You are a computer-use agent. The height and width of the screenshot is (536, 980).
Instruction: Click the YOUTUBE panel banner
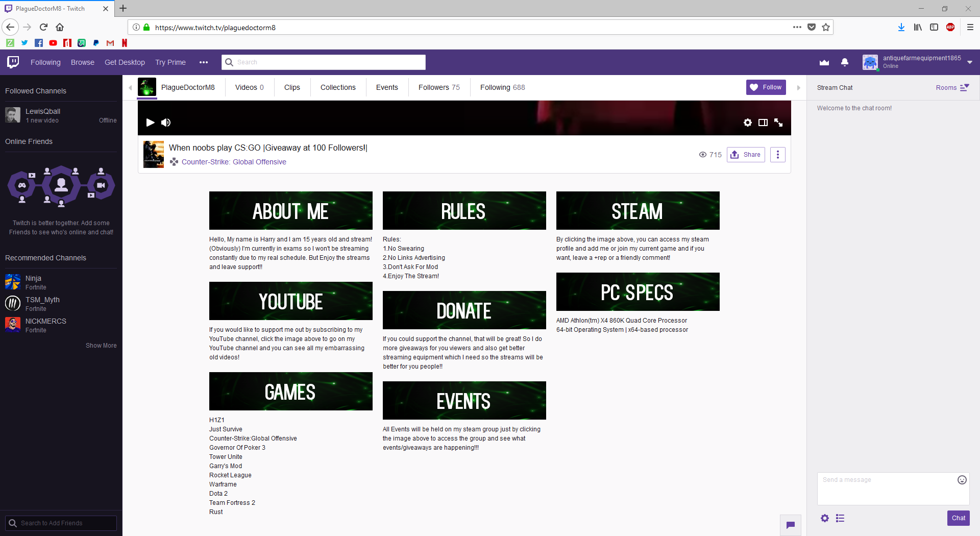click(x=291, y=301)
